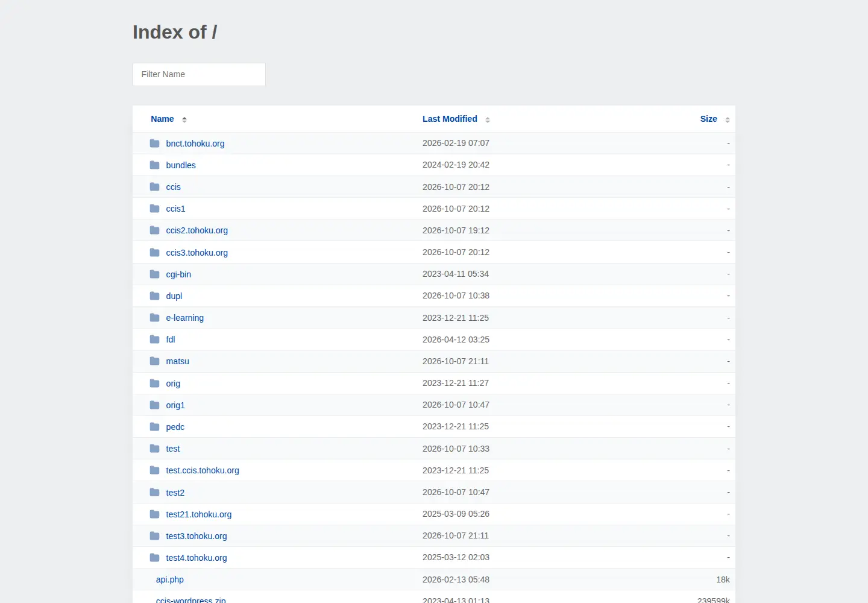Click the sort arrows next to Name
Viewport: 868px width, 603px height.
(x=184, y=119)
